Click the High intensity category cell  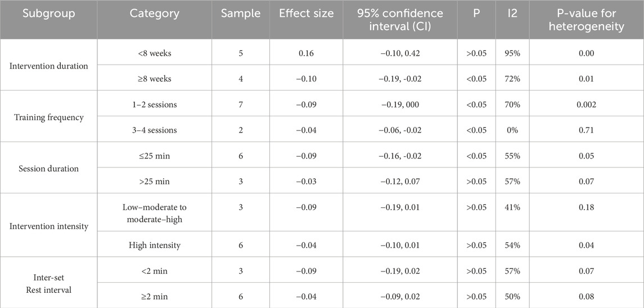155,246
